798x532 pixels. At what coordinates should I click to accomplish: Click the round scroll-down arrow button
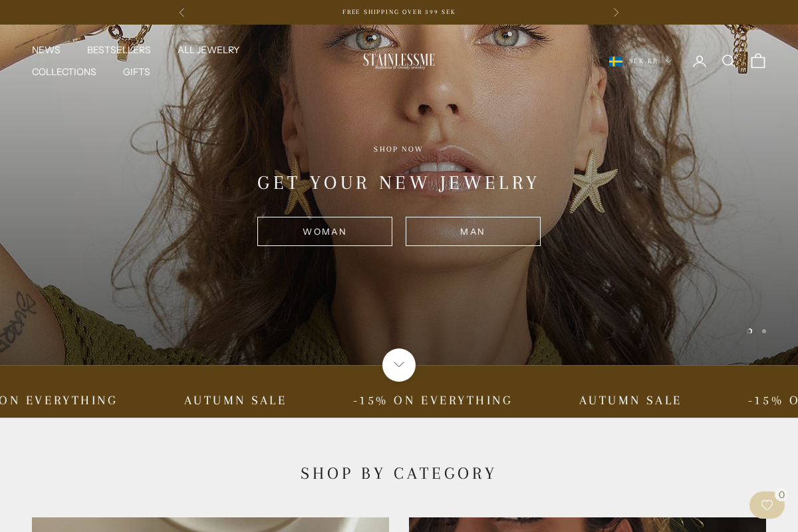[x=399, y=365]
